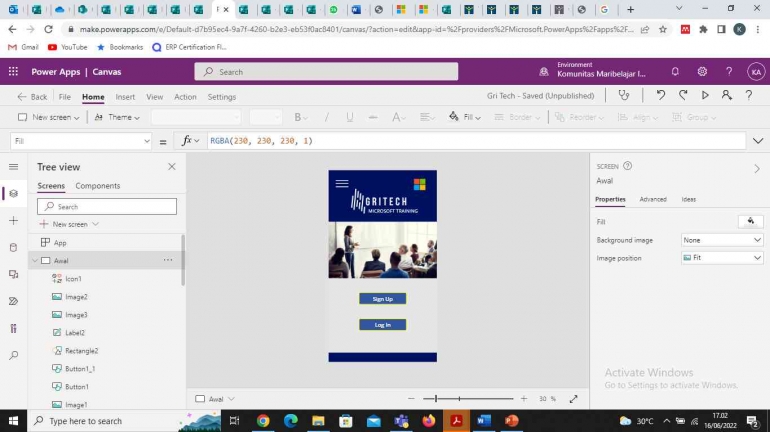
Task: Open the Background image dropdown
Action: coord(722,240)
